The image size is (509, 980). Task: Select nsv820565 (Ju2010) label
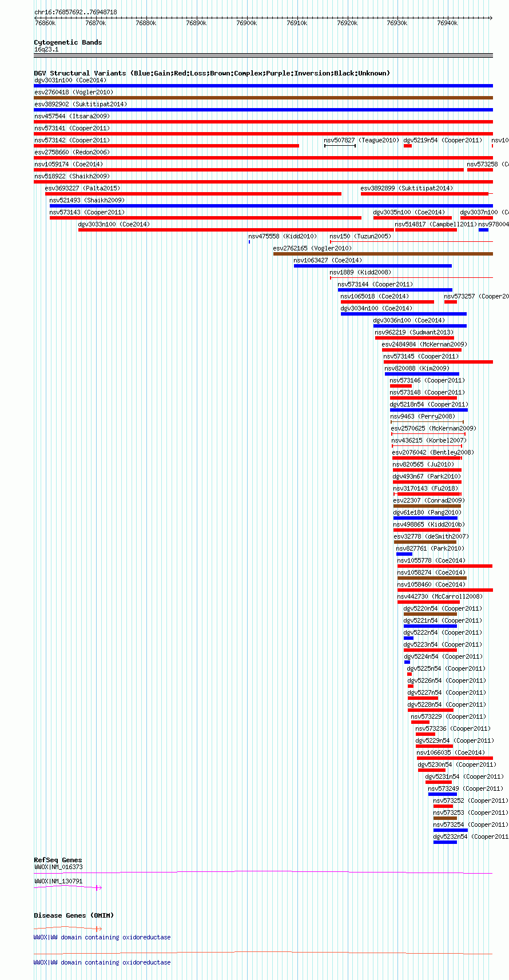[x=424, y=464]
